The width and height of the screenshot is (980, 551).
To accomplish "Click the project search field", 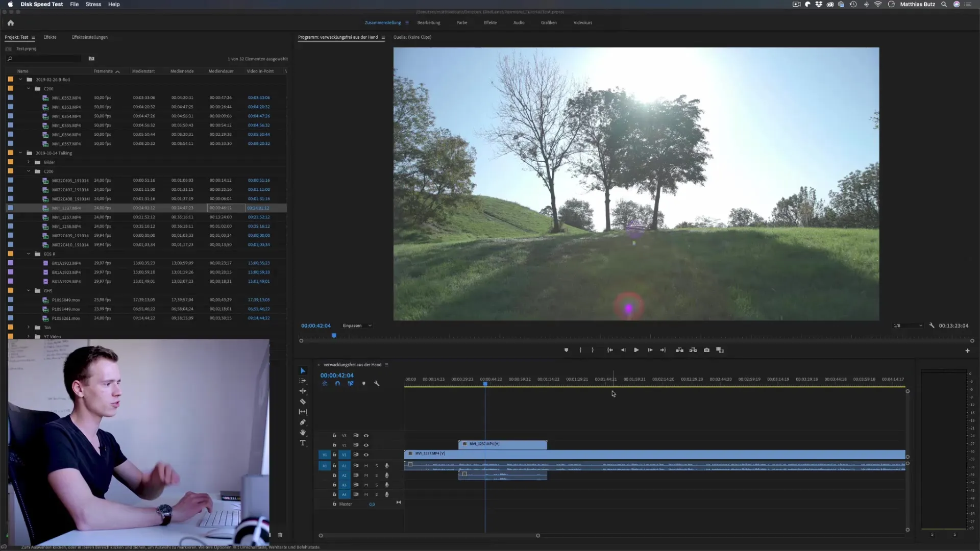I will (45, 59).
